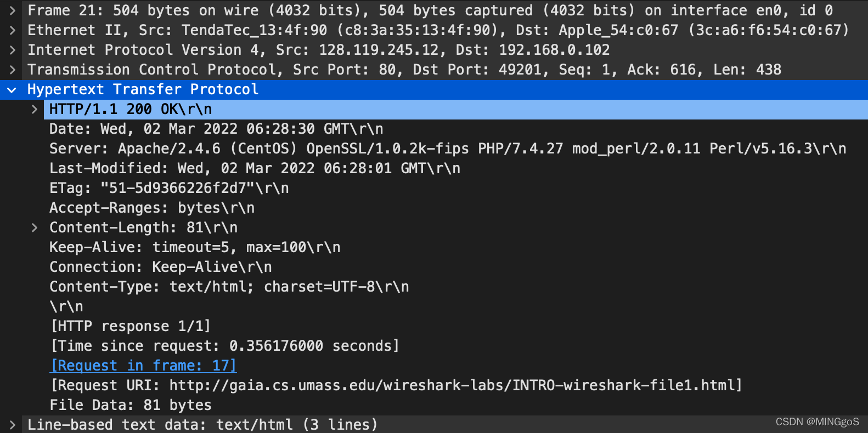Select the Accept-Ranges: bytes row
The height and width of the screenshot is (433, 868).
pyautogui.click(x=151, y=207)
